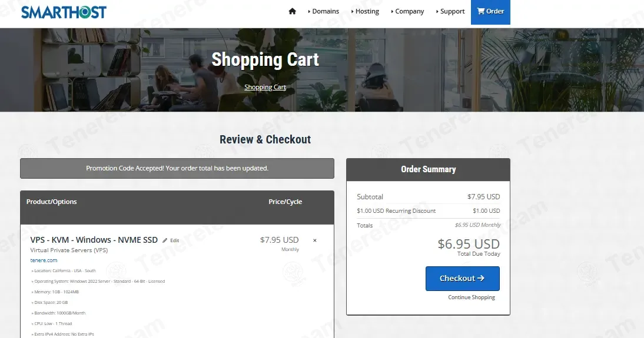Click the Virtual Private Servers (VPS) subtitle
644x338 pixels.
(69, 250)
